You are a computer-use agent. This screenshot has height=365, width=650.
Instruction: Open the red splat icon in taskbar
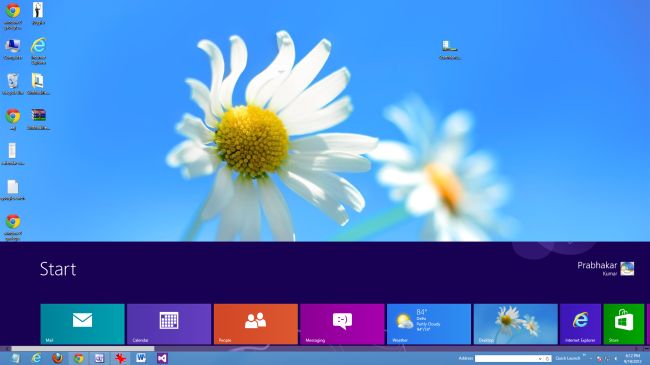[120, 358]
